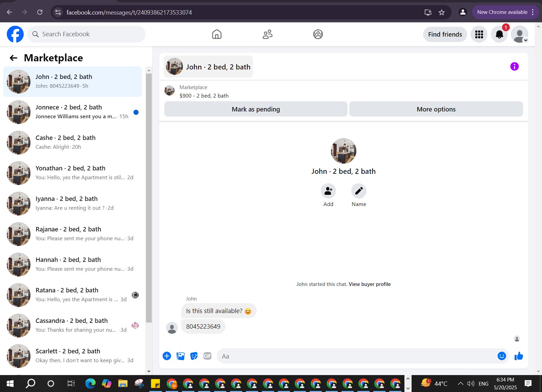The image size is (542, 392).
Task: Open the Groups icon in top navigation
Action: click(x=318, y=34)
